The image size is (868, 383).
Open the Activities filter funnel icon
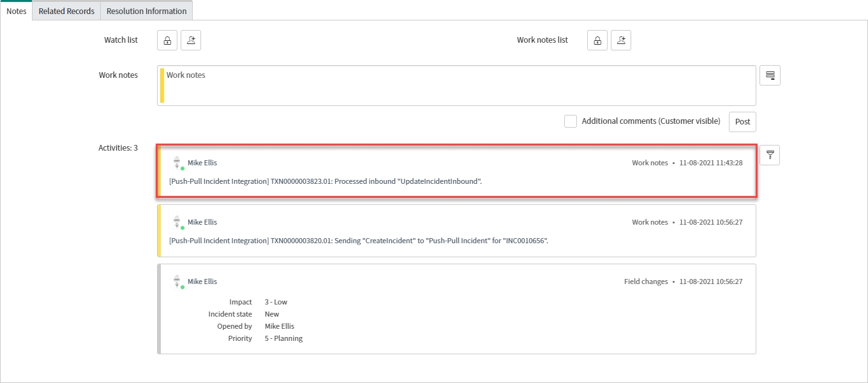click(770, 155)
